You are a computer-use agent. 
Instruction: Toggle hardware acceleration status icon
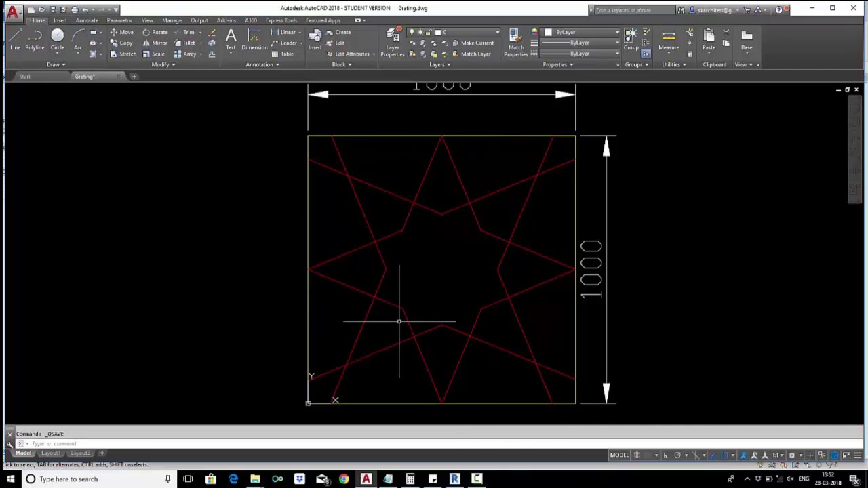click(x=835, y=455)
